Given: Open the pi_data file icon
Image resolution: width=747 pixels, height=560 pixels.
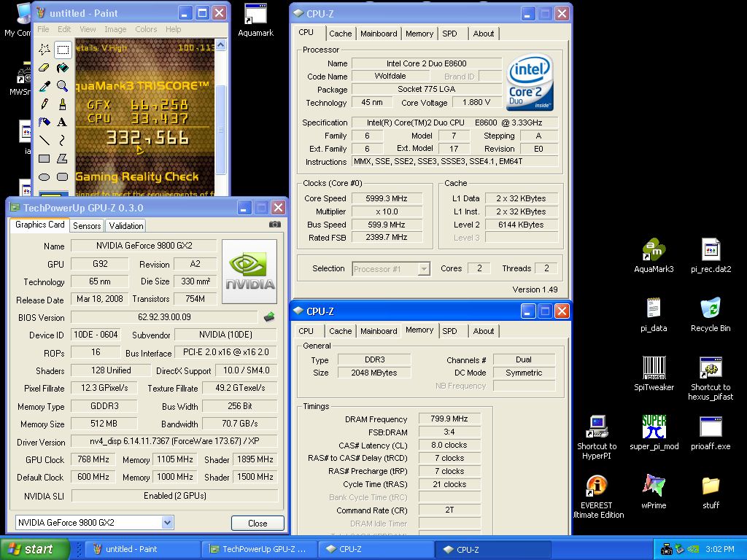Looking at the screenshot, I should tap(654, 315).
